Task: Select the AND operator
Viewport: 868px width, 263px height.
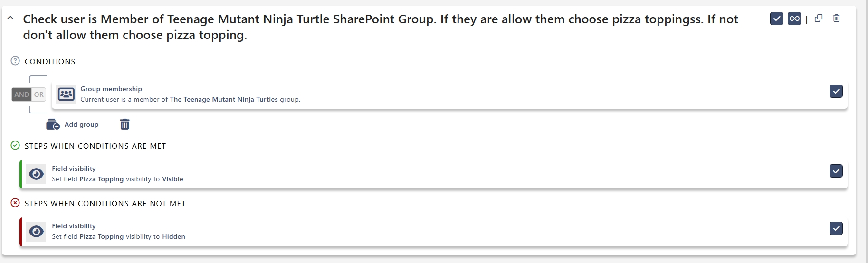Action: click(x=21, y=94)
